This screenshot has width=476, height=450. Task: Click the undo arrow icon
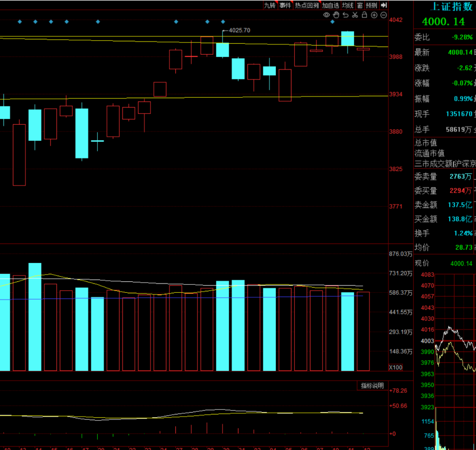pyautogui.click(x=346, y=15)
